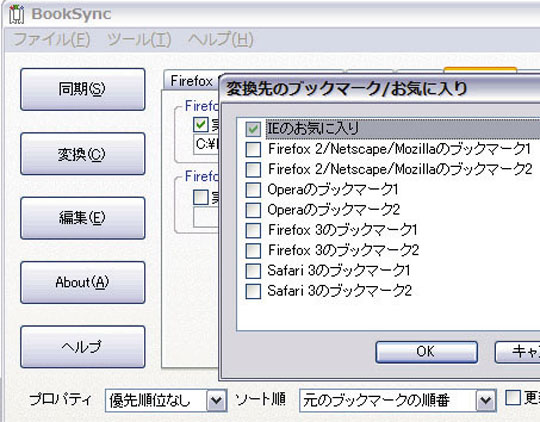Uncheck the IEのお気に入り checkbox
The width and height of the screenshot is (540, 422).
(253, 129)
